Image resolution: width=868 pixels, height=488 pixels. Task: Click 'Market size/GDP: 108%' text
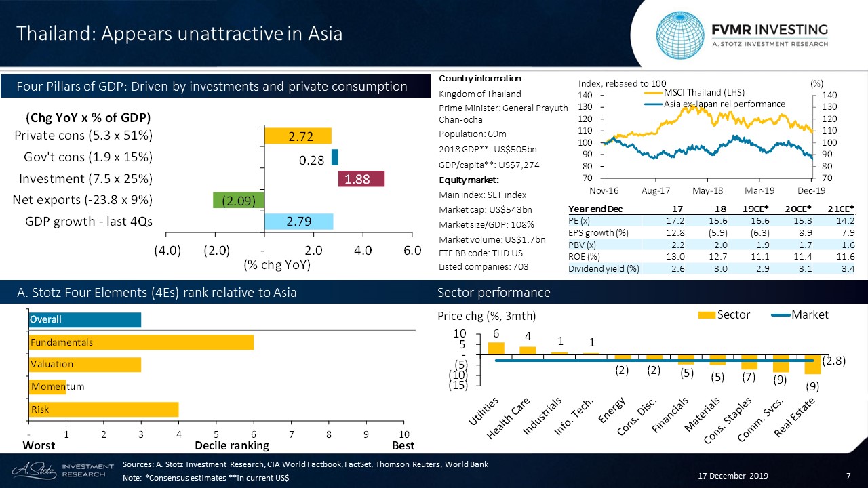tap(486, 224)
